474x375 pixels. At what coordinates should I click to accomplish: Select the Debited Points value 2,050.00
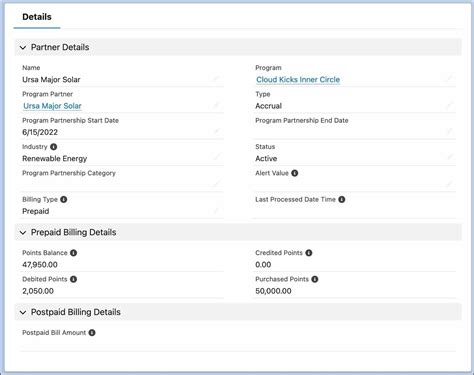click(x=38, y=291)
